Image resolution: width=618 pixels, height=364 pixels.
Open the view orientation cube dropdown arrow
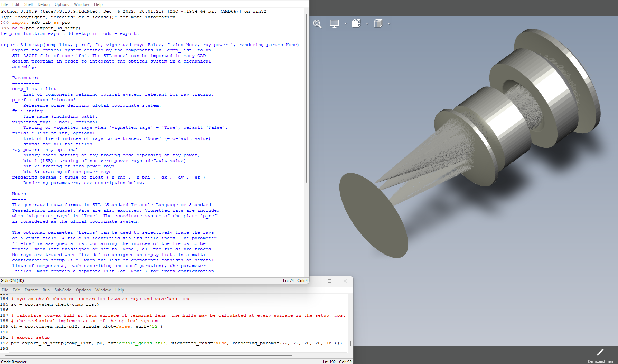coord(367,23)
